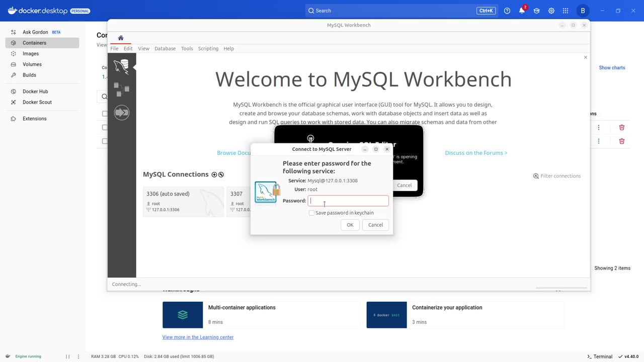Image resolution: width=644 pixels, height=362 pixels.
Task: Open second container's three-dot actions menu
Action: point(599,141)
